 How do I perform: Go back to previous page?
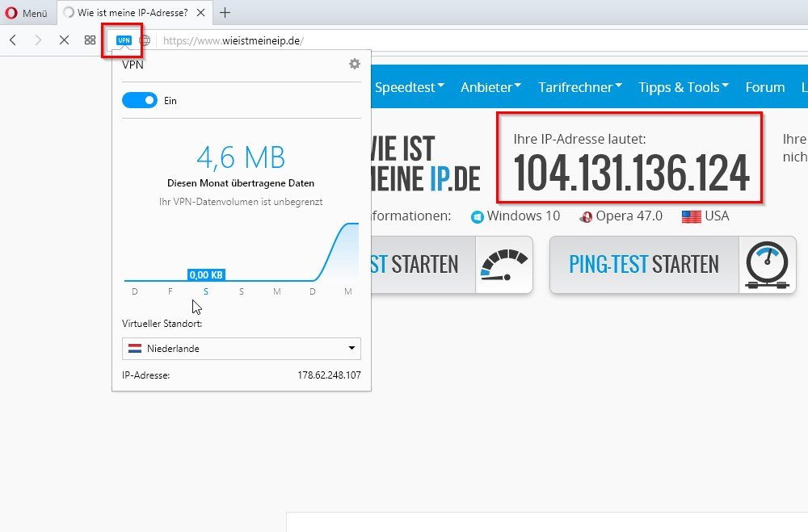click(x=14, y=40)
